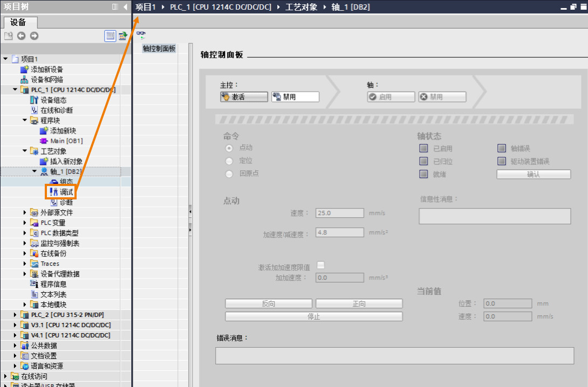Open 诊断 item under 轴_1
This screenshot has height=387, width=588.
[61, 202]
